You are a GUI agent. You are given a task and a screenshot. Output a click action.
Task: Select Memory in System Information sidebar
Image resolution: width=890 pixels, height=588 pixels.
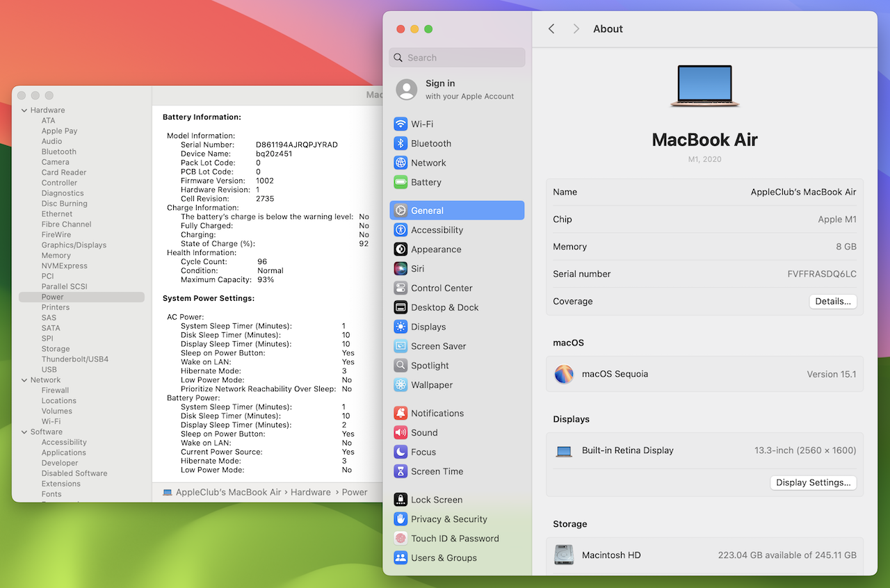[56, 256]
